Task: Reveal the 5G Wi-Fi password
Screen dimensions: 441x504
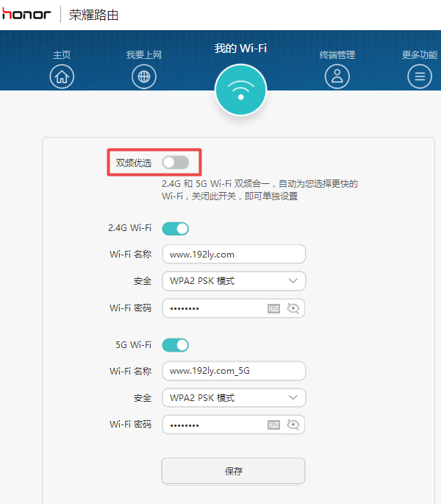Action: point(293,425)
